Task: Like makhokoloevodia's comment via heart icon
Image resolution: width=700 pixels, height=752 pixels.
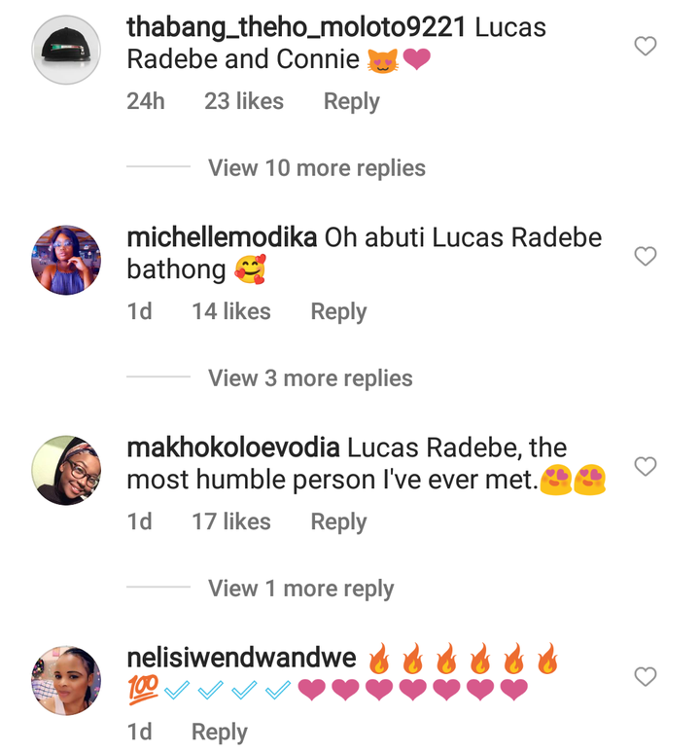Action: [645, 466]
